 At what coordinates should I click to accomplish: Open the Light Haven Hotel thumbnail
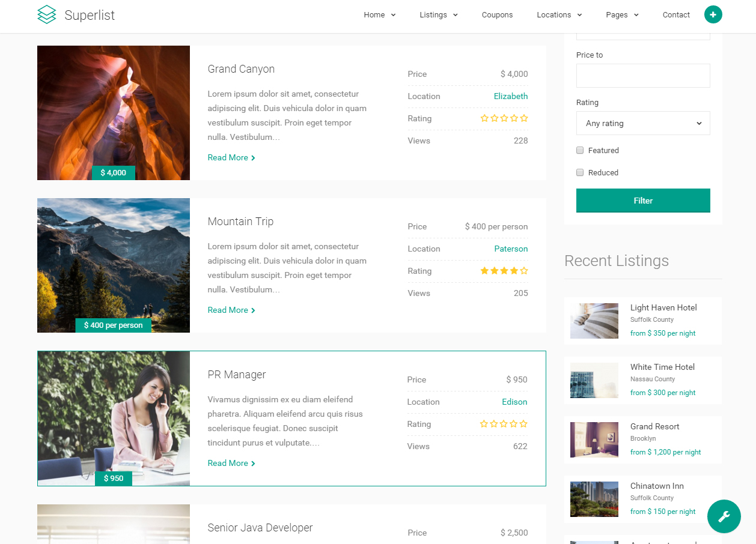[x=594, y=321]
